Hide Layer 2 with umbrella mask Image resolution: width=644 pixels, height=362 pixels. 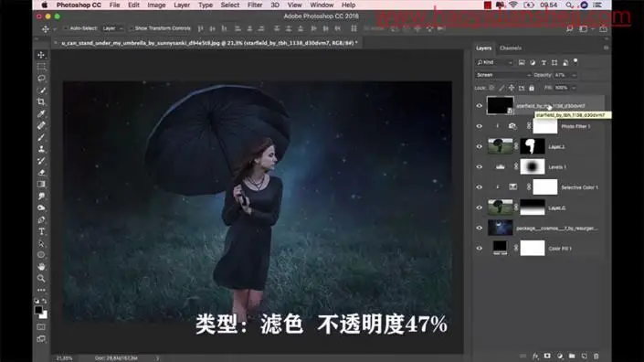(480, 146)
